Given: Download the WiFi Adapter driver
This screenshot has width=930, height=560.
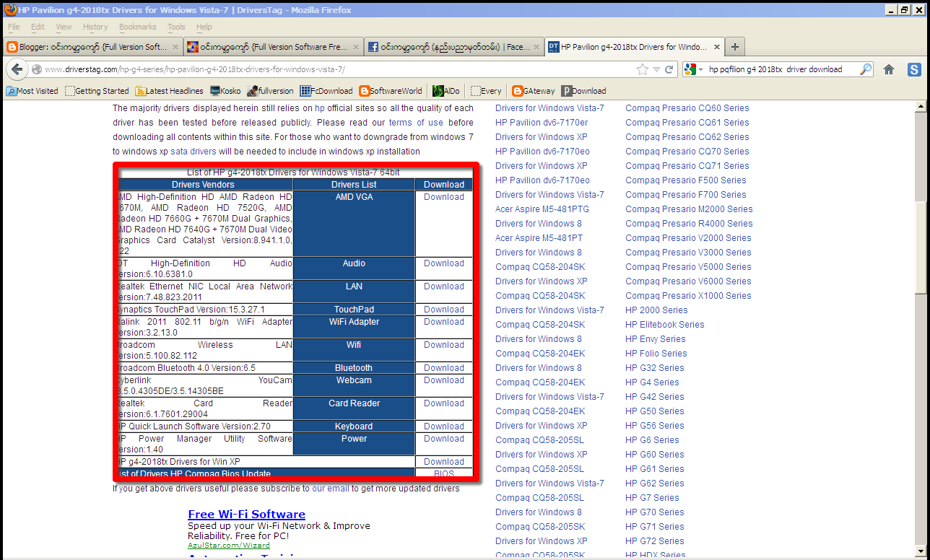Looking at the screenshot, I should click(x=444, y=322).
